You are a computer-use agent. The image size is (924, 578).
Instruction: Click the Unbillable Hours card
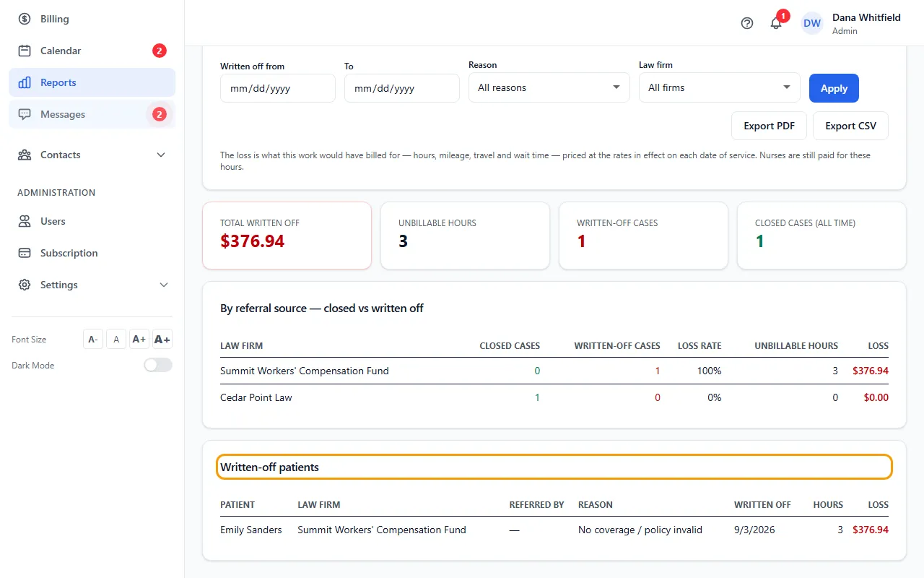coord(466,236)
